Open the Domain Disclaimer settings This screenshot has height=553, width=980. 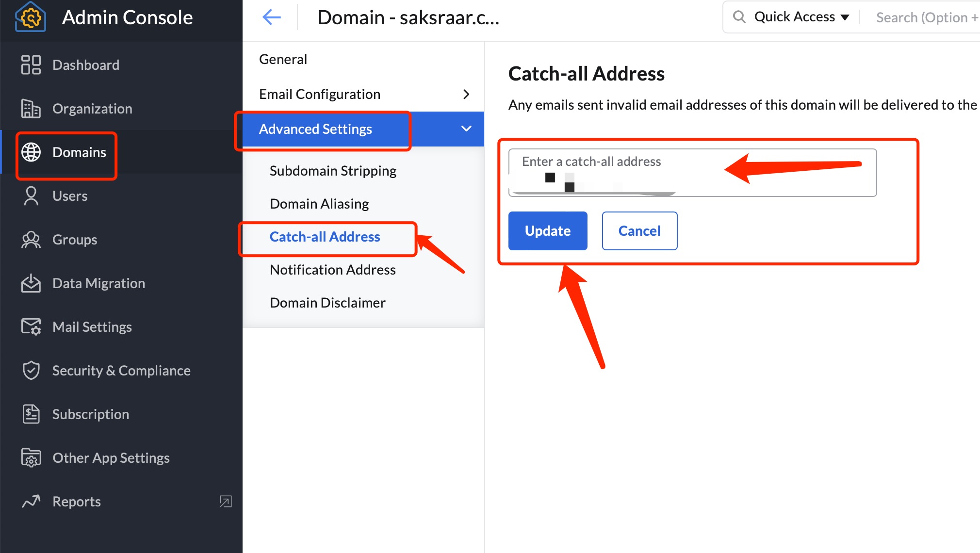pos(327,302)
